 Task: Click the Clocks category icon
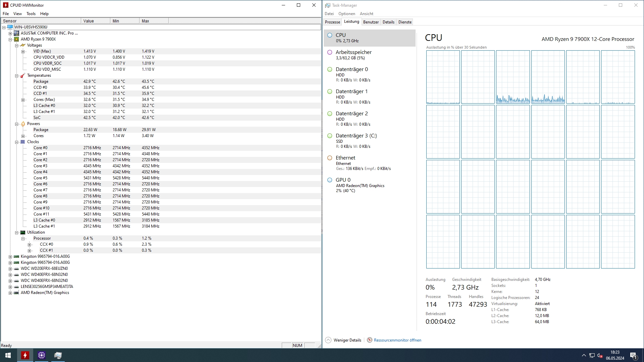coord(22,142)
